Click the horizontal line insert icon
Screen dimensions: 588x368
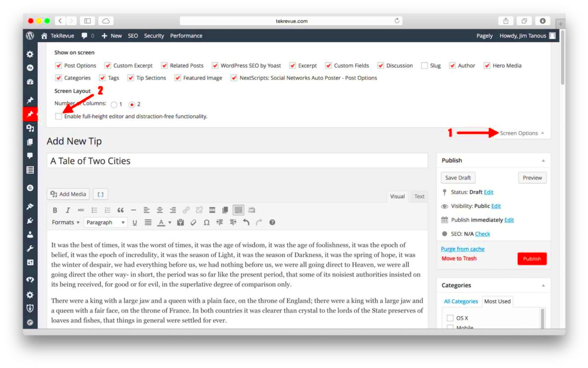(x=134, y=210)
